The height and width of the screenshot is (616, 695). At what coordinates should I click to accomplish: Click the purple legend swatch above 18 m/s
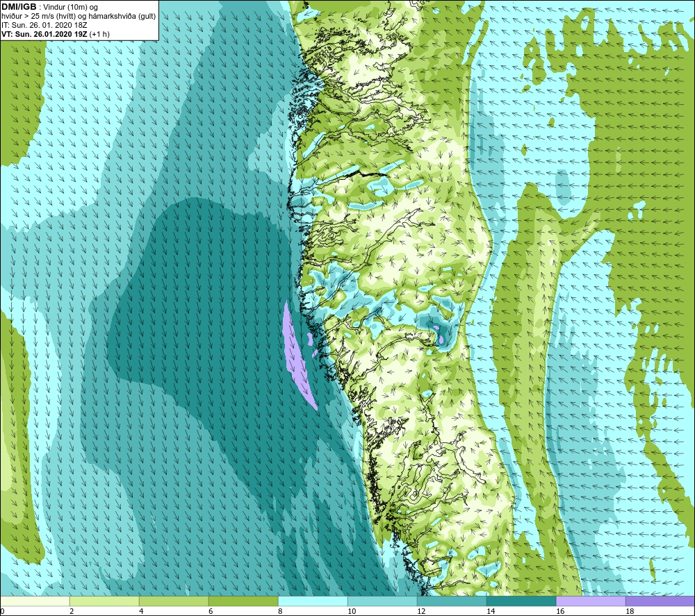660,601
